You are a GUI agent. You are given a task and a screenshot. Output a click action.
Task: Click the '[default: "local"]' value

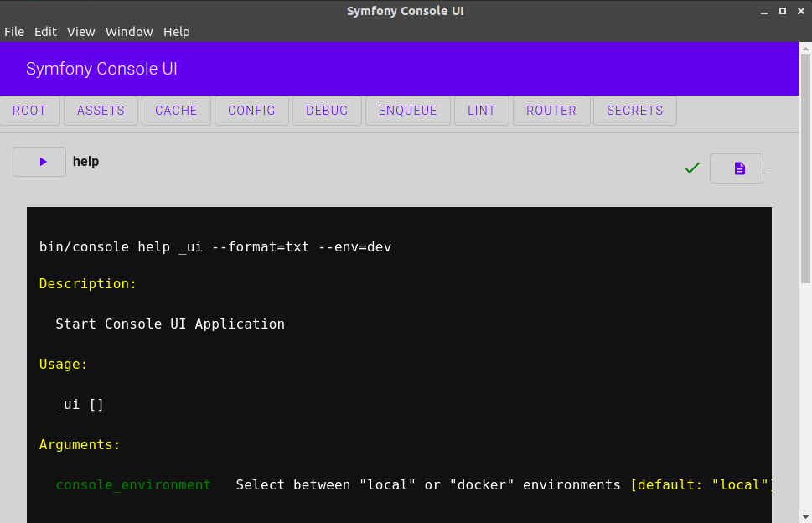701,485
